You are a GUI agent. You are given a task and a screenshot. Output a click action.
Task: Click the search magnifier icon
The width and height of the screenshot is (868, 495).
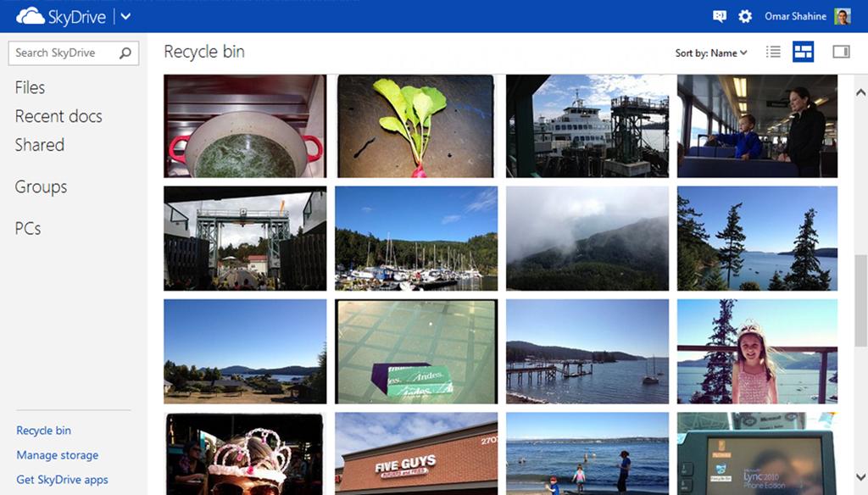pos(125,53)
